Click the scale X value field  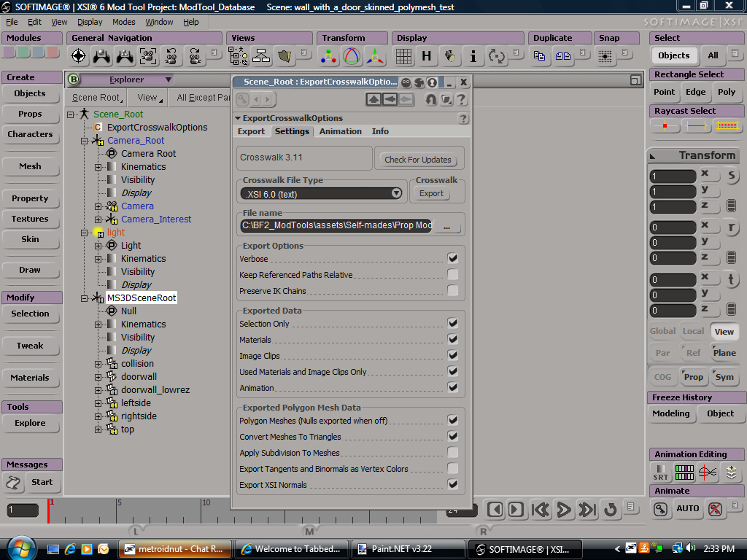tap(673, 176)
